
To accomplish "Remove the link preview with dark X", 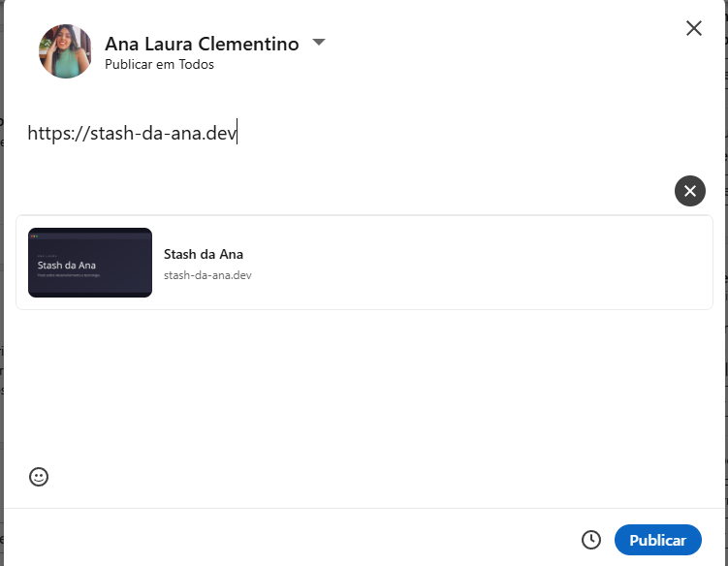I will tap(690, 191).
